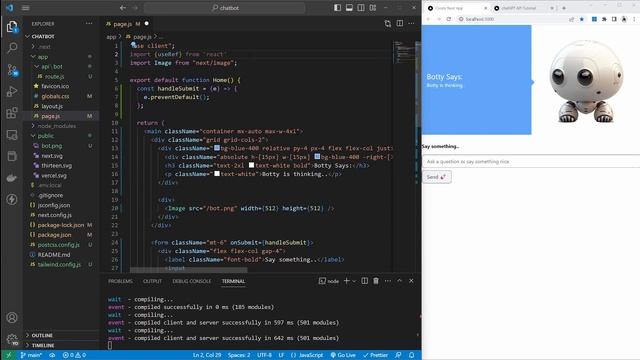Viewport: 640px width, 360px height.
Task: Split the editor right
Action: coord(400,24)
